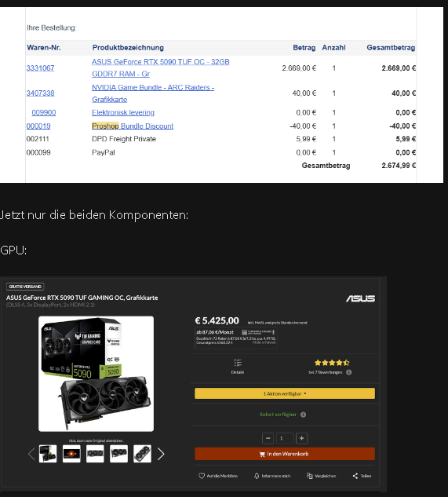The width and height of the screenshot is (448, 497).
Task: Click the Waren-Nr. column header
Action: point(44,48)
